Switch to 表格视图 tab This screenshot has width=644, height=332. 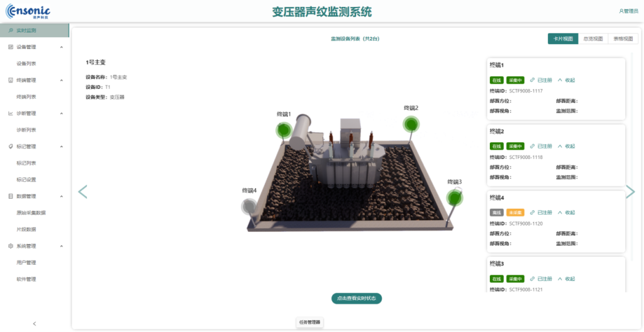tap(623, 38)
